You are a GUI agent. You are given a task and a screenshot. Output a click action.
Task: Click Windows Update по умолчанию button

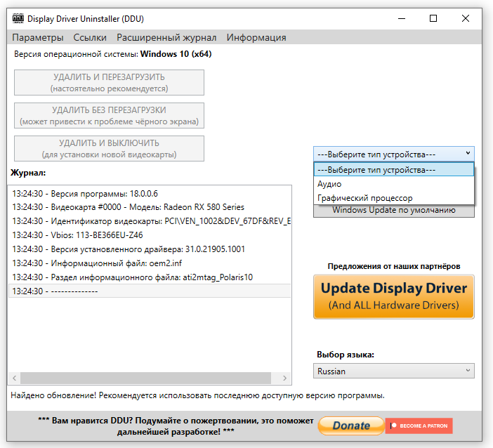click(394, 211)
